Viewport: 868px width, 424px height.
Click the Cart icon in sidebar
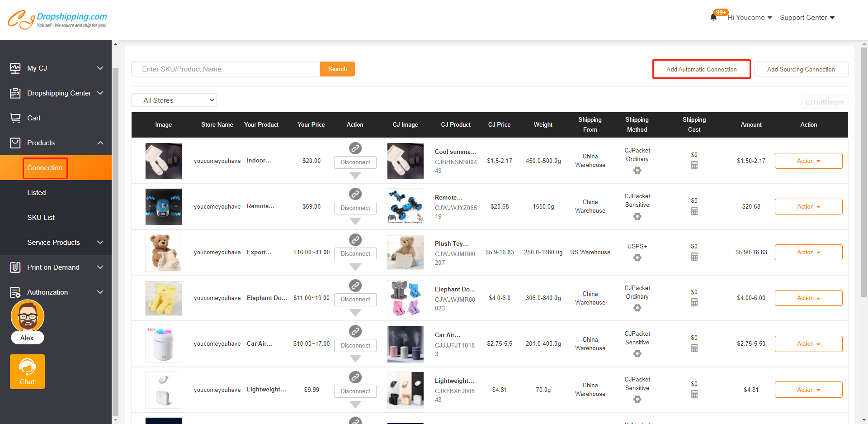[x=15, y=118]
